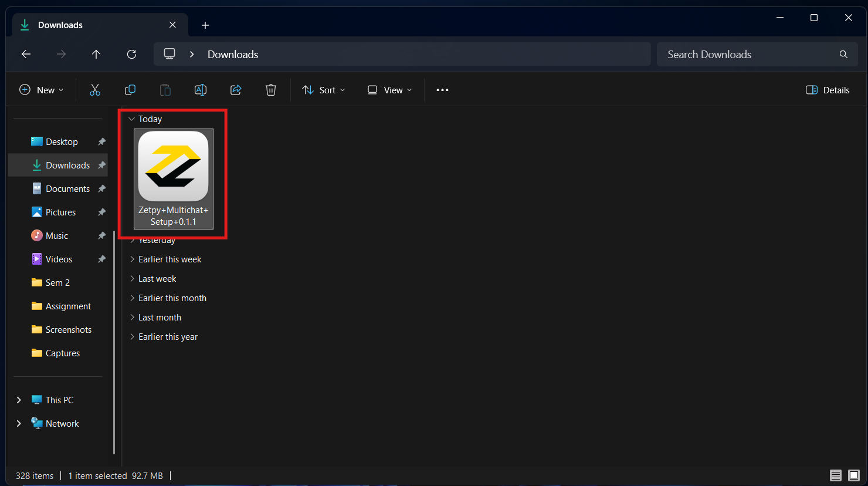Switch to details list view icon in status bar
868x486 pixels.
click(x=836, y=475)
